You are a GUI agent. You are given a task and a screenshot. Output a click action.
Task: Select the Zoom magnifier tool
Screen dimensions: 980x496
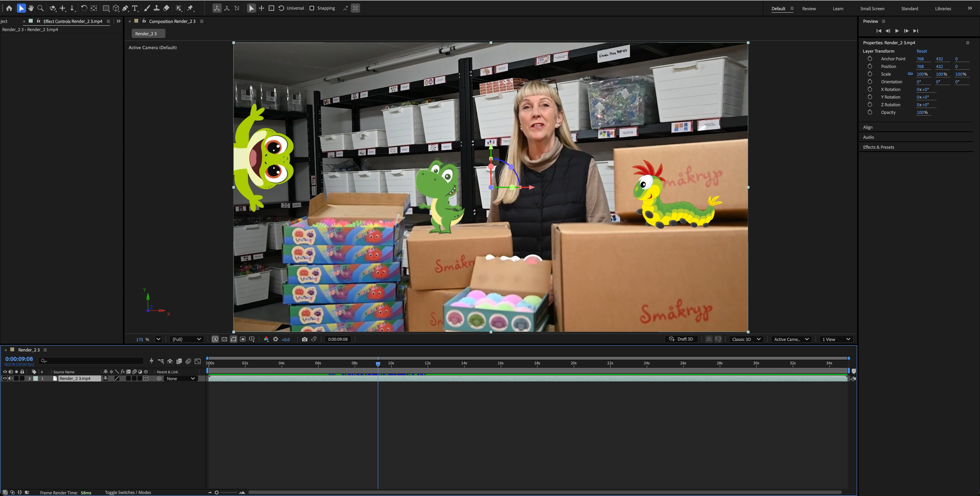(x=40, y=8)
